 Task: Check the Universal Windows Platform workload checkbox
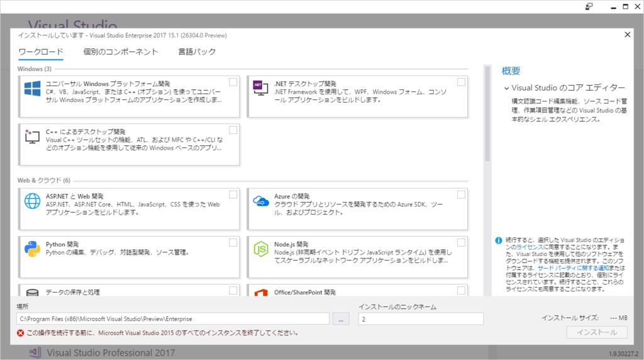coord(233,82)
